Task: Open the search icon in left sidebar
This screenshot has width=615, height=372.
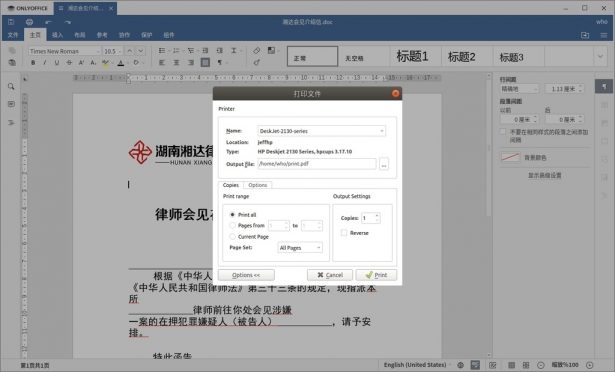Action: [x=11, y=86]
